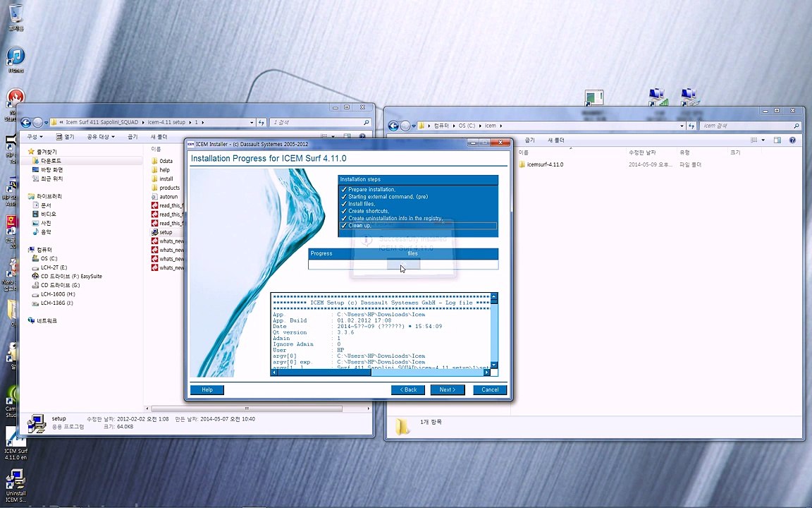This screenshot has width=812, height=508.
Task: Go forward in the icem Explorer window
Action: (405, 126)
